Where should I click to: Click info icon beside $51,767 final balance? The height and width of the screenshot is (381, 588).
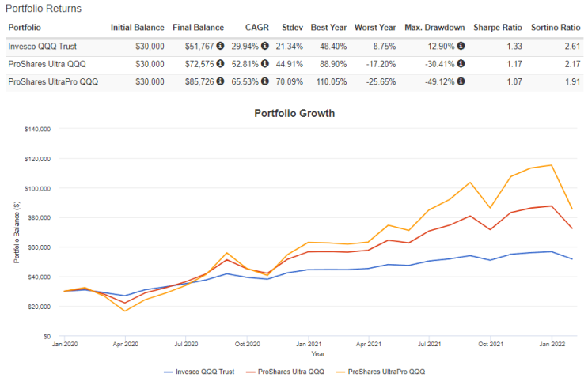(221, 46)
